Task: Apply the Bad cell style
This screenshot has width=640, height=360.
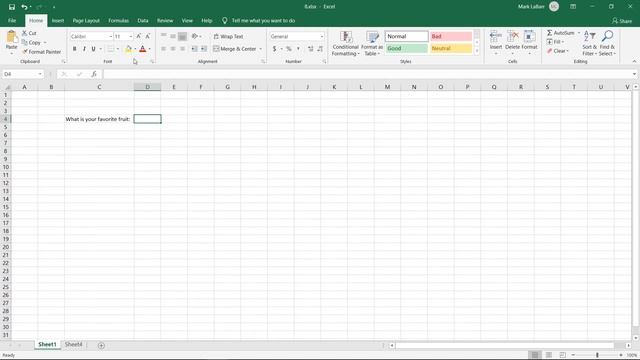Action: pyautogui.click(x=451, y=36)
